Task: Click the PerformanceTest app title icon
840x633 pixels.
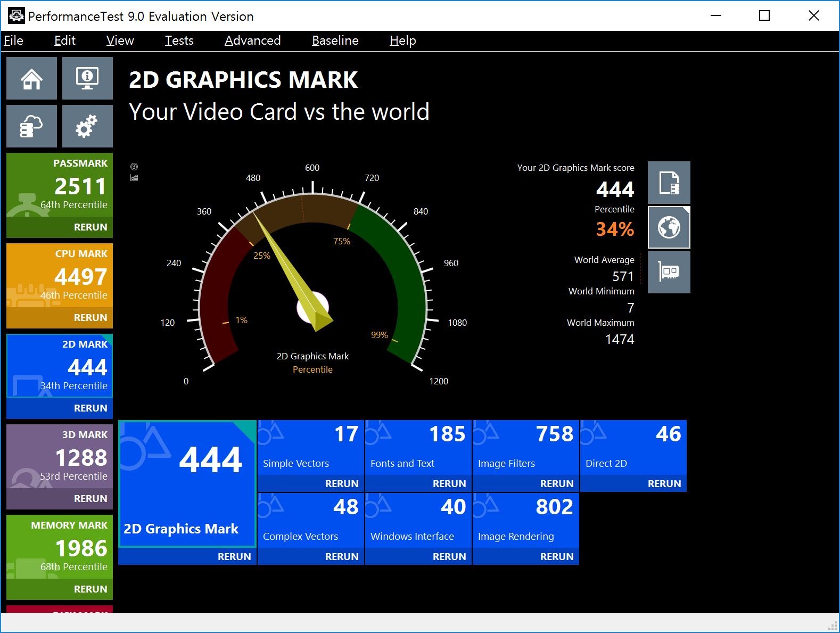Action: click(16, 16)
